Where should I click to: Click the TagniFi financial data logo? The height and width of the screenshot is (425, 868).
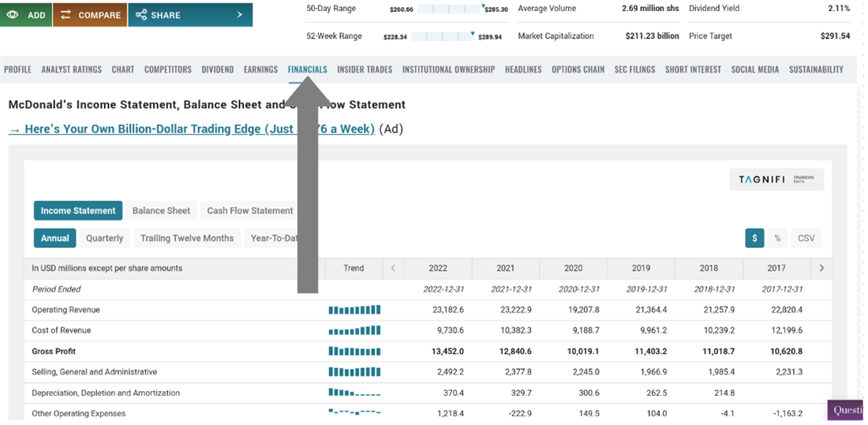pos(776,179)
